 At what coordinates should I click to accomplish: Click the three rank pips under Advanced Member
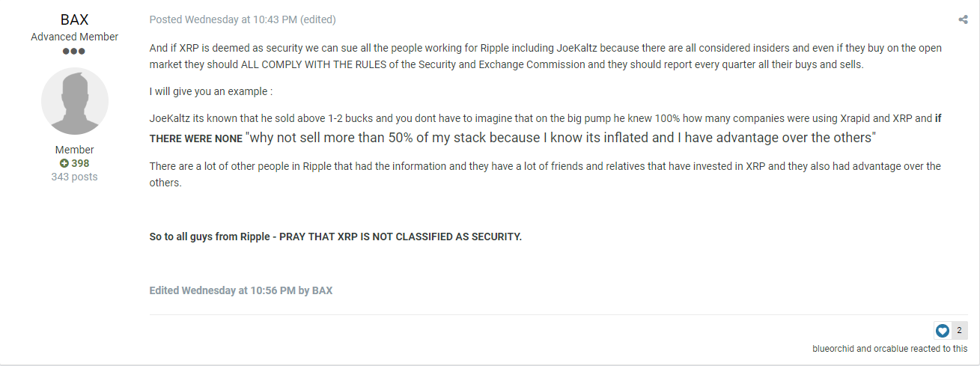coord(74,51)
